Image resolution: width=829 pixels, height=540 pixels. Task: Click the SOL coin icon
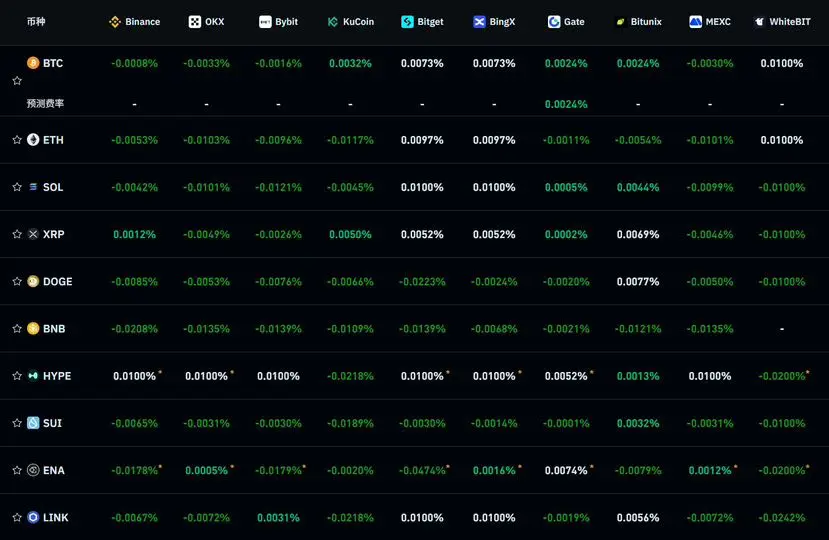click(33, 187)
